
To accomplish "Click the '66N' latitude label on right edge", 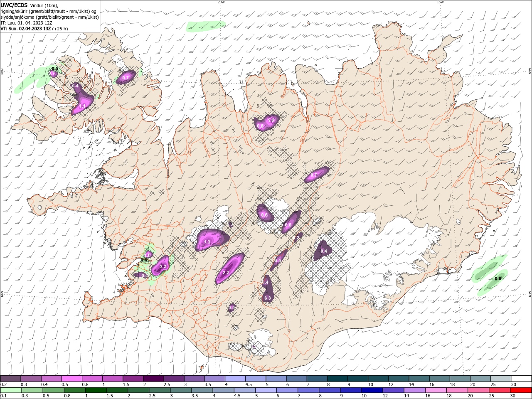I will (x=530, y=72).
